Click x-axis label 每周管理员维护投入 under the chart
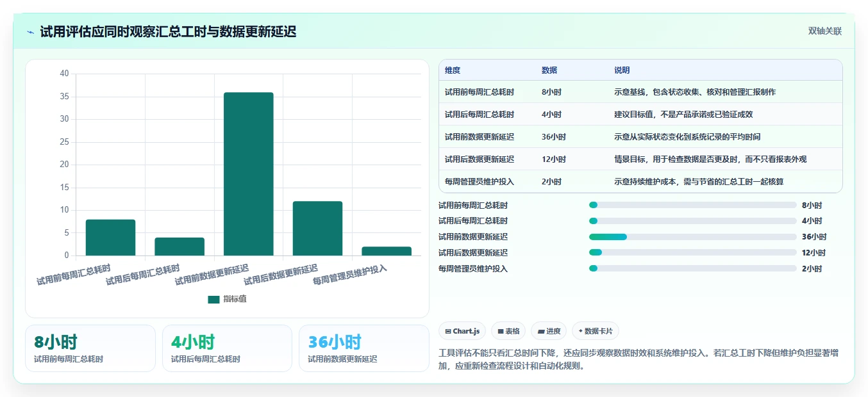Viewport: 868px width, 397px height. coord(350,275)
